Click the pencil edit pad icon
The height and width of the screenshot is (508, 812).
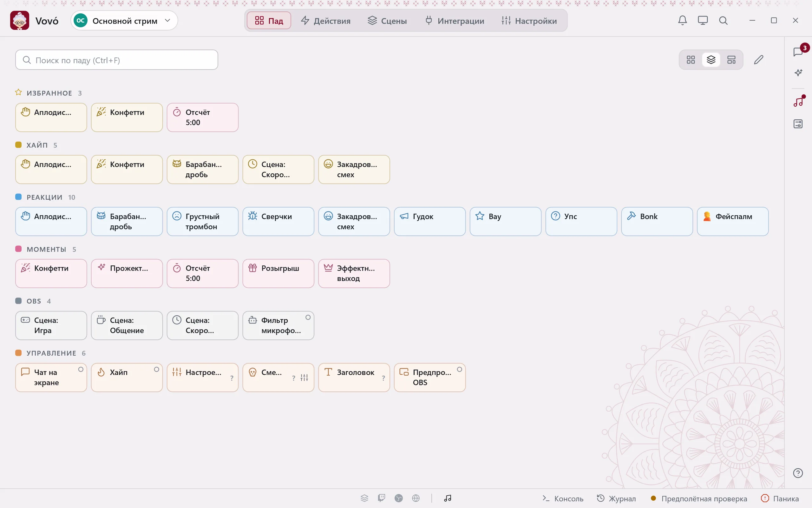(759, 60)
